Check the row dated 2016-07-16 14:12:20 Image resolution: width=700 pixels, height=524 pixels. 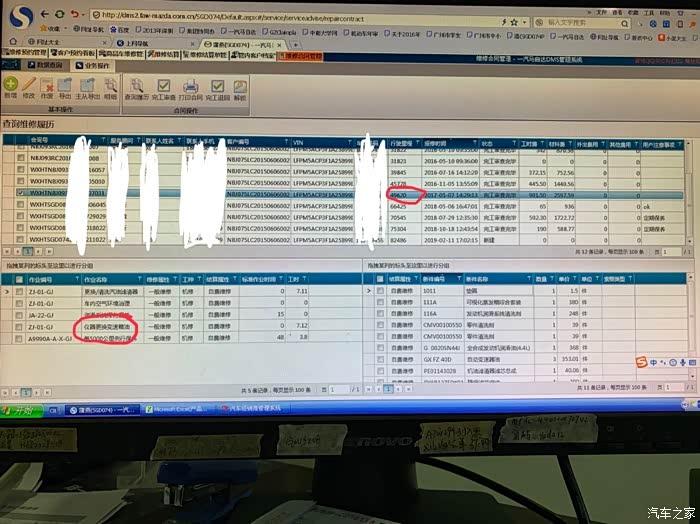(21, 170)
